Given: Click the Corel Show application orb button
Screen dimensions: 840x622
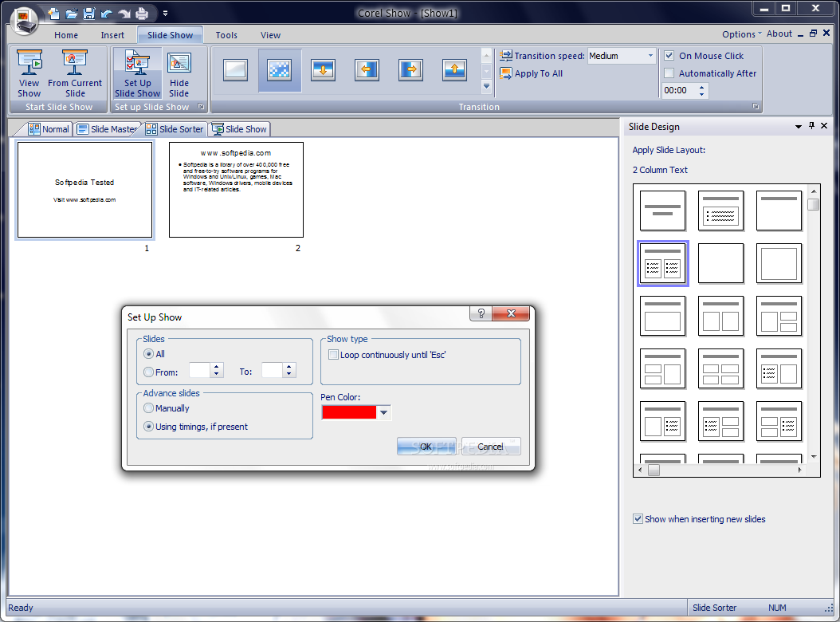Looking at the screenshot, I should pyautogui.click(x=24, y=20).
